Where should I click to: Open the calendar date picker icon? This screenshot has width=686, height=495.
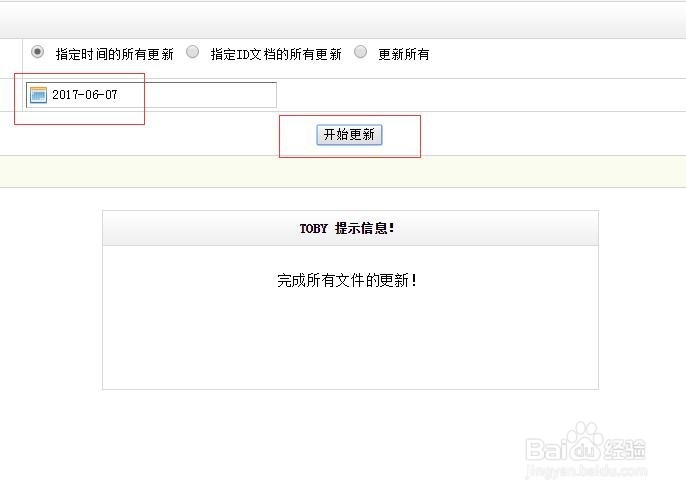coord(38,95)
